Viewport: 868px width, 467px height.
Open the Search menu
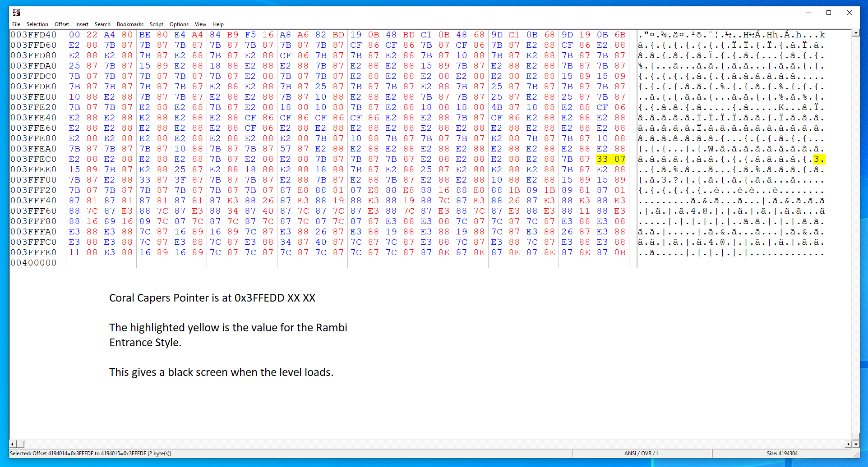click(102, 24)
